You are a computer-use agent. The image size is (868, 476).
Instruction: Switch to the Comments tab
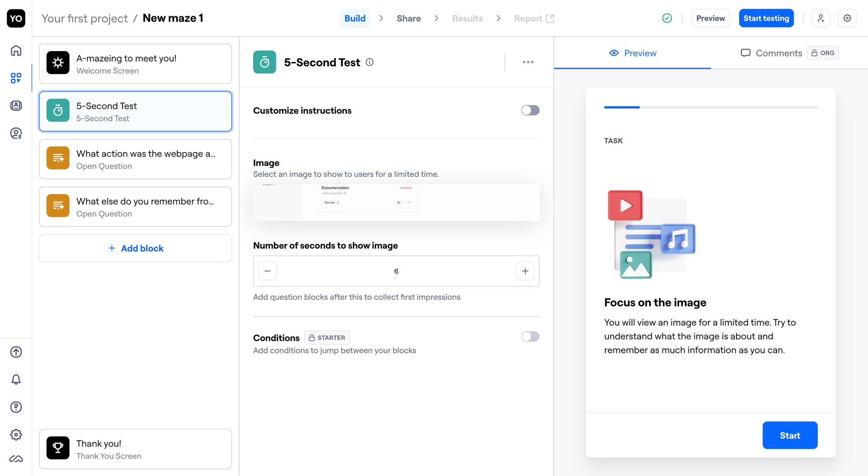(x=771, y=53)
